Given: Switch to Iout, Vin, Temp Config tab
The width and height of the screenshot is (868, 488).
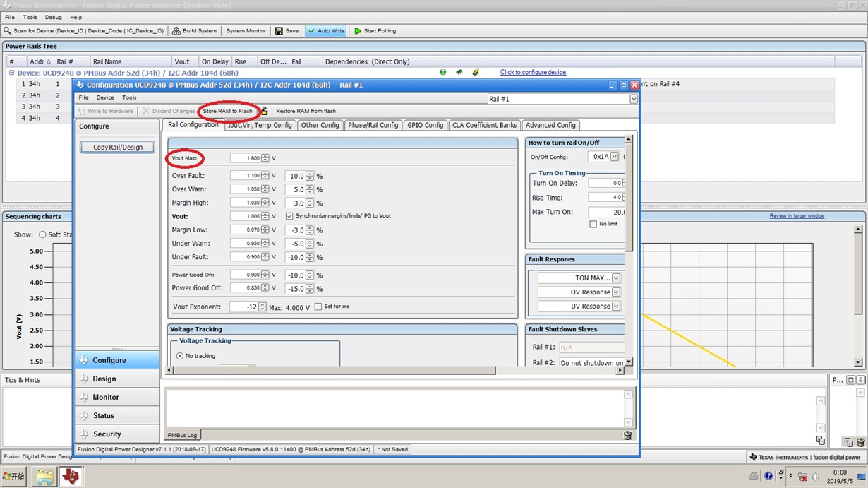Looking at the screenshot, I should click(x=259, y=125).
